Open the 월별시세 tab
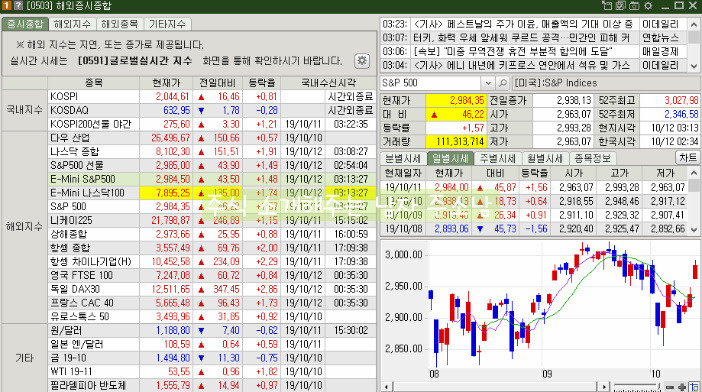This screenshot has width=702, height=392. tap(545, 158)
